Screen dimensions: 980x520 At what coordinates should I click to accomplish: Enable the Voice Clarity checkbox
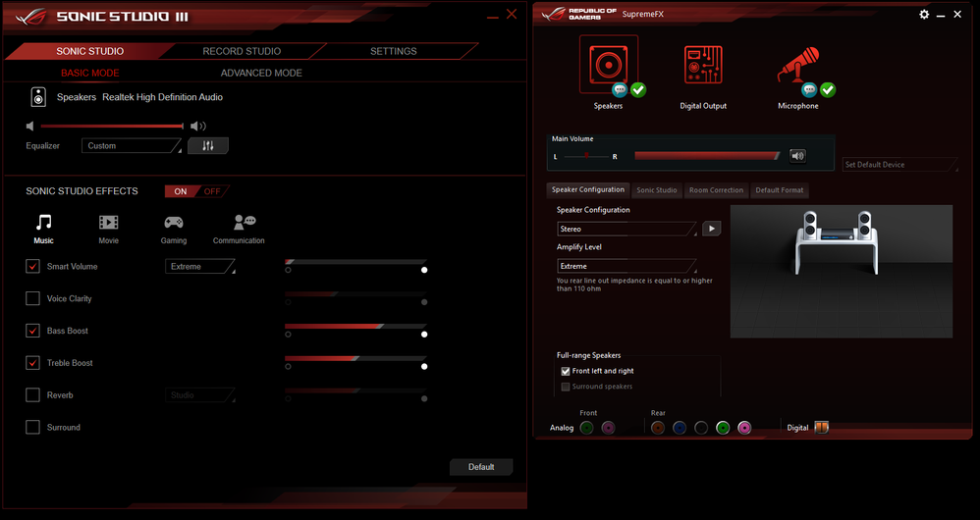tap(32, 298)
